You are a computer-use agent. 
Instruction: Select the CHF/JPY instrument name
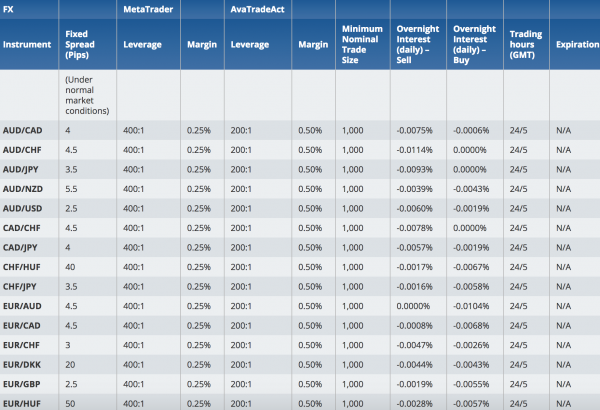click(20, 286)
